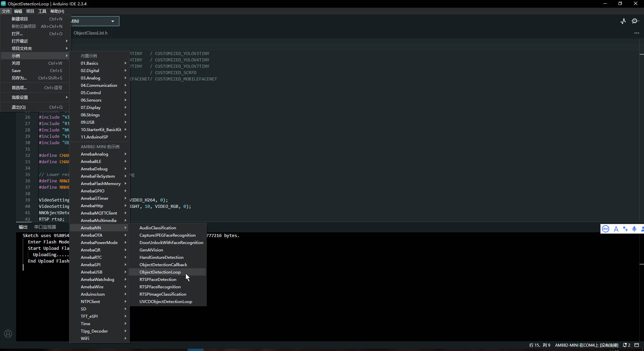
Task: Switch to the 串口监视器 tab
Action: [45, 227]
